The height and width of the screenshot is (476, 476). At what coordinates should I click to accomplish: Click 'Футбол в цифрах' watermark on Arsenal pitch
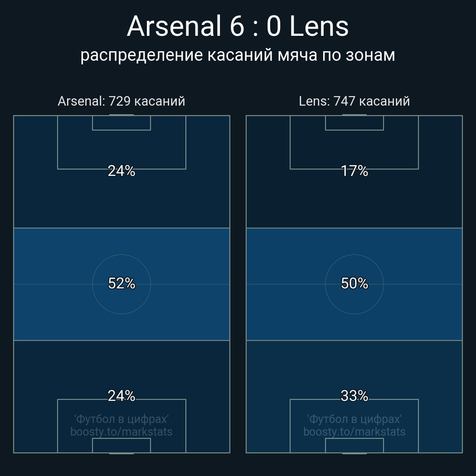(121, 419)
